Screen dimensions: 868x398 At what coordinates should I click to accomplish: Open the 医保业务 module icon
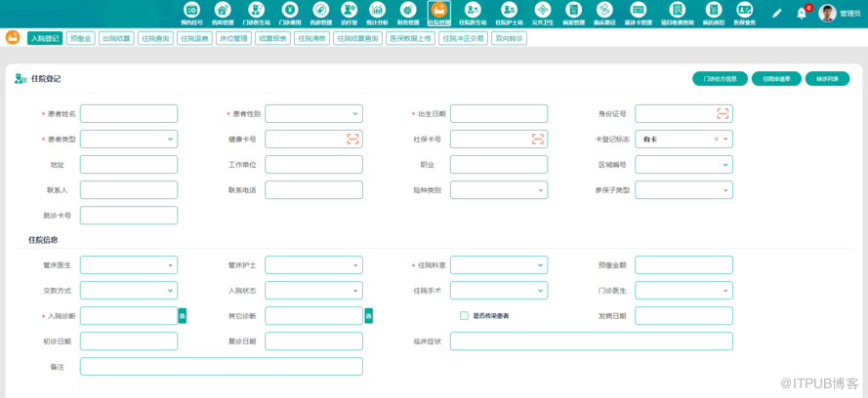[744, 12]
